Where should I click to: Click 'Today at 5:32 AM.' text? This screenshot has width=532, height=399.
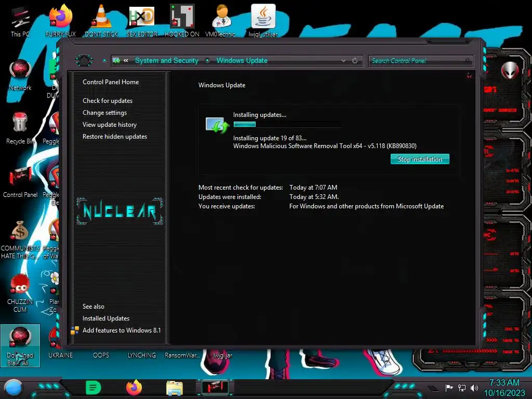click(x=314, y=197)
